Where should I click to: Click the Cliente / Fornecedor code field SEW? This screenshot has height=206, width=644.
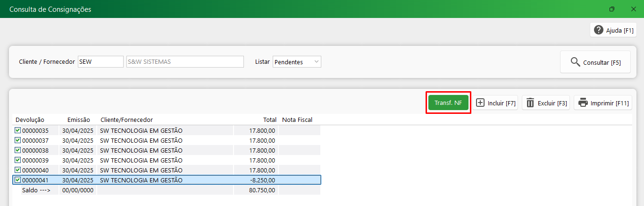100,62
